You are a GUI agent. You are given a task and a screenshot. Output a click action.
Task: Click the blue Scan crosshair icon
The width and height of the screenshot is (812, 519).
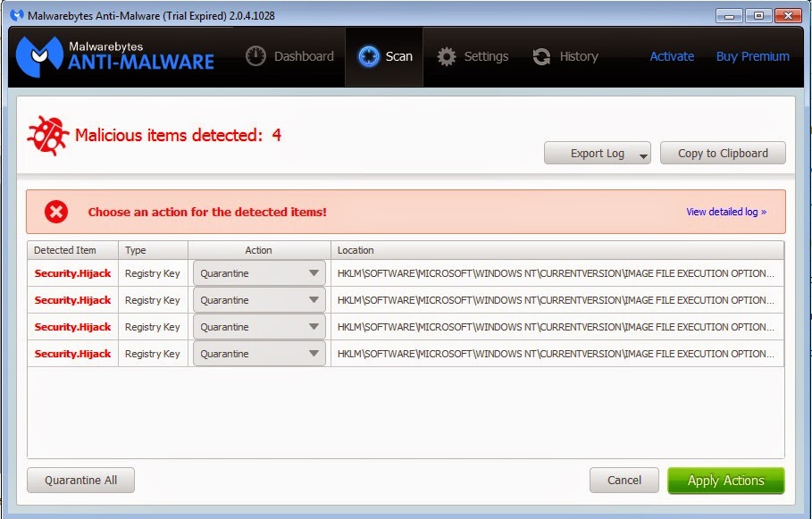click(x=369, y=56)
